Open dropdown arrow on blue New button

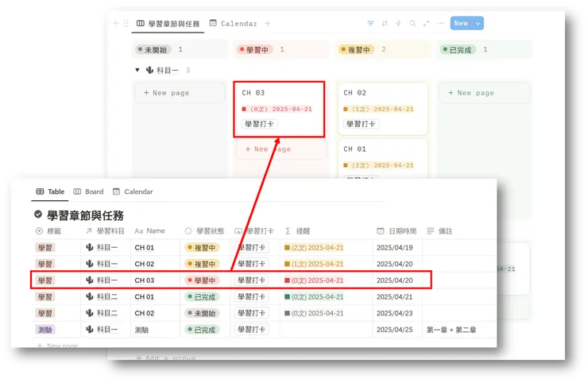point(478,23)
